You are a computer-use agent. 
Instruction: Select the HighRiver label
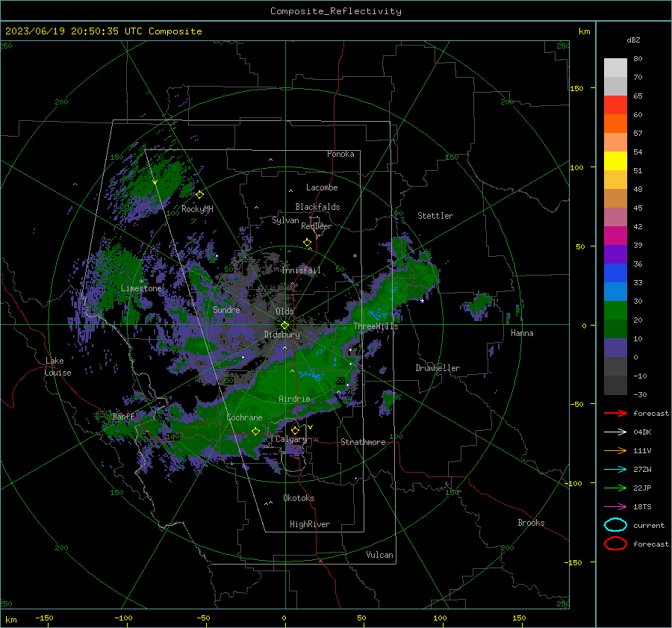pos(310,524)
